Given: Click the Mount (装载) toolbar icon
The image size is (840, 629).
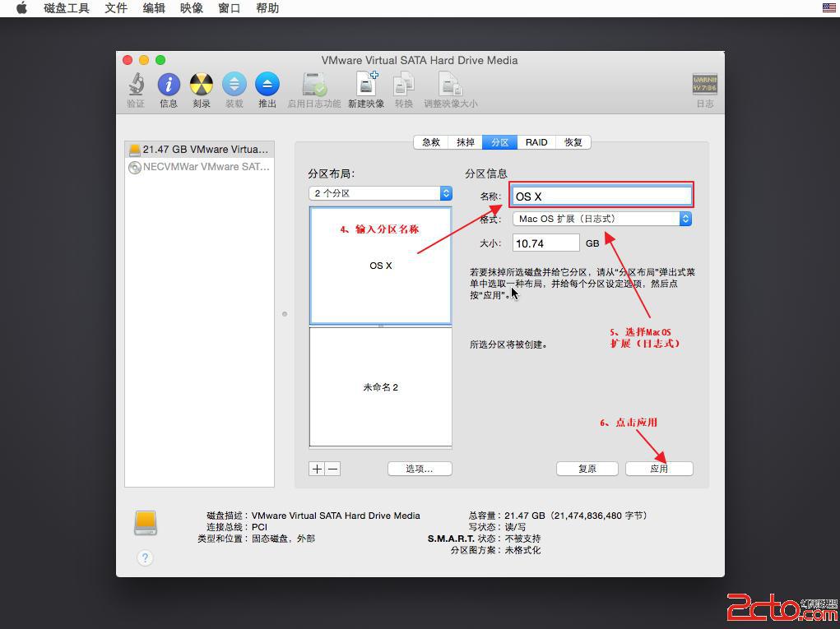Looking at the screenshot, I should click(x=234, y=85).
